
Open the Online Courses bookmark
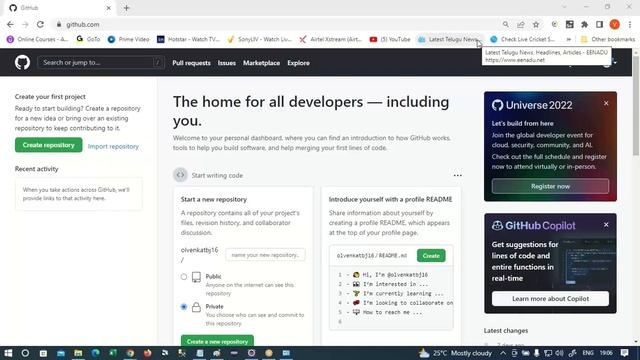coord(38,39)
